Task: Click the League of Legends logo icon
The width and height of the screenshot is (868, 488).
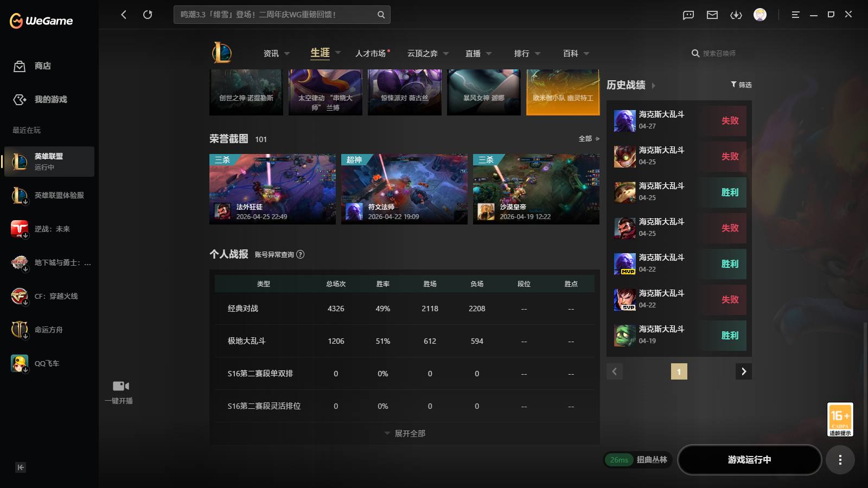Action: [x=222, y=53]
